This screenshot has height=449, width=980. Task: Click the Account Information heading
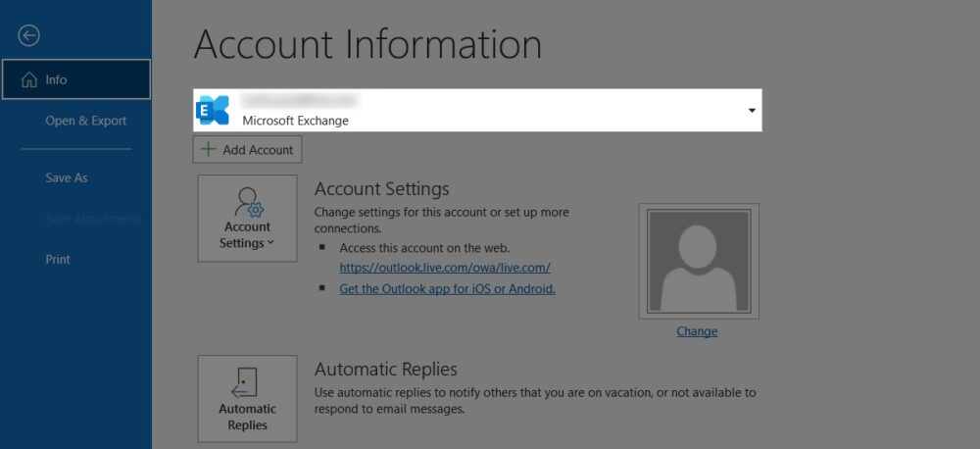tap(367, 45)
